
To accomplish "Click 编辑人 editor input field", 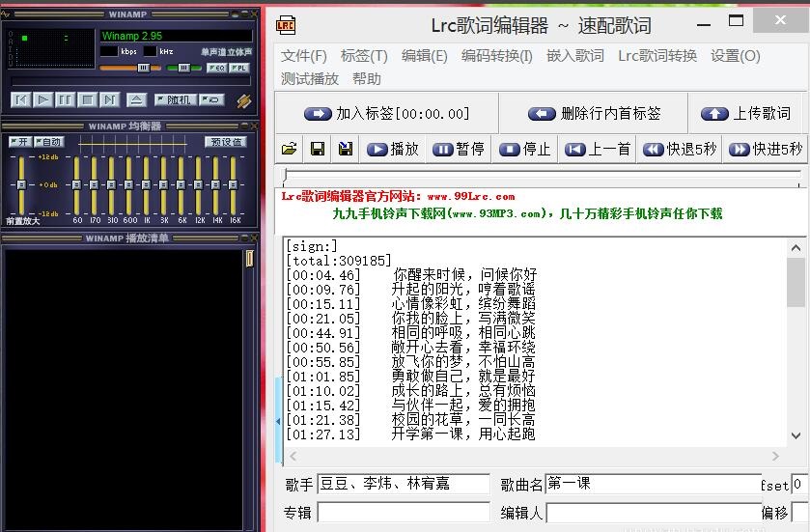I will 653,513.
